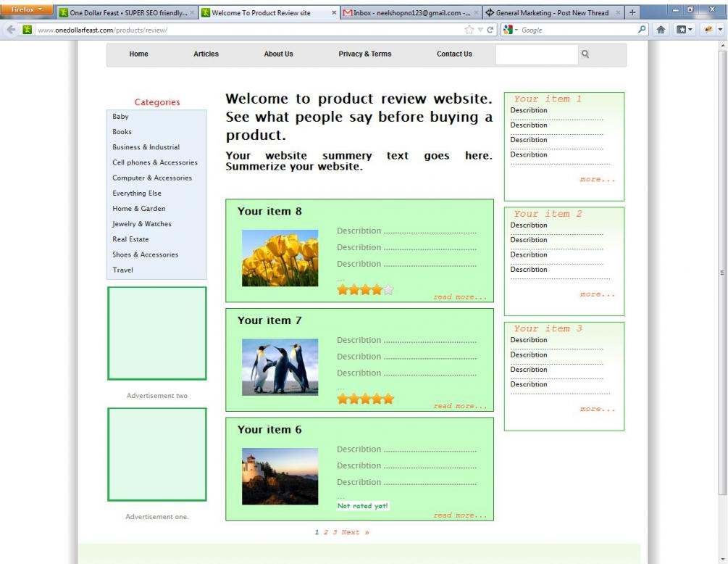Click the star rating of item 8

point(365,290)
